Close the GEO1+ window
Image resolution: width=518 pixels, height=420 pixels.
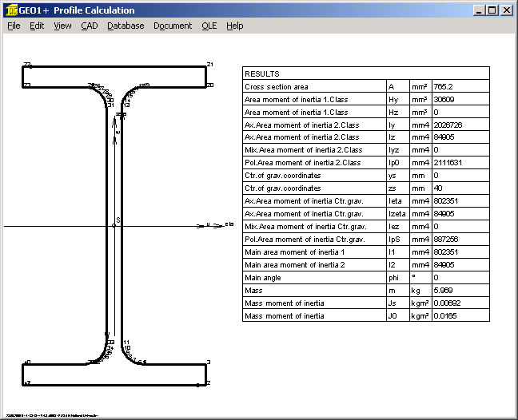click(x=506, y=10)
